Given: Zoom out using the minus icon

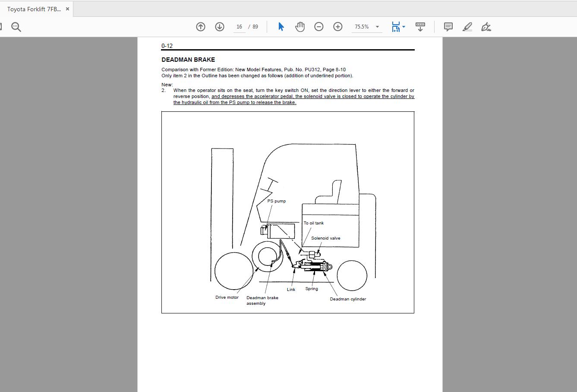Looking at the screenshot, I should tap(318, 26).
